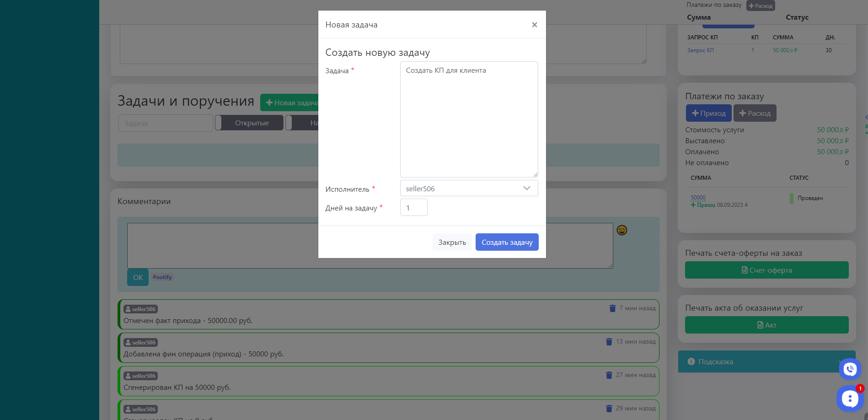Click the 50000 payment amount link
The image size is (868, 420).
point(698,198)
